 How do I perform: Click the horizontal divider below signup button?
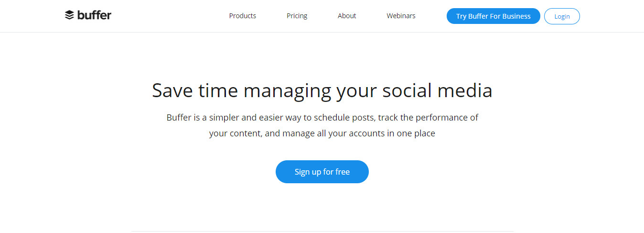tap(322, 231)
